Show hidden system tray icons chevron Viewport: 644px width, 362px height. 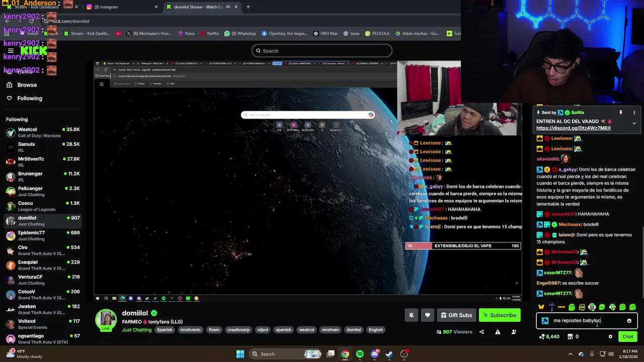571,354
